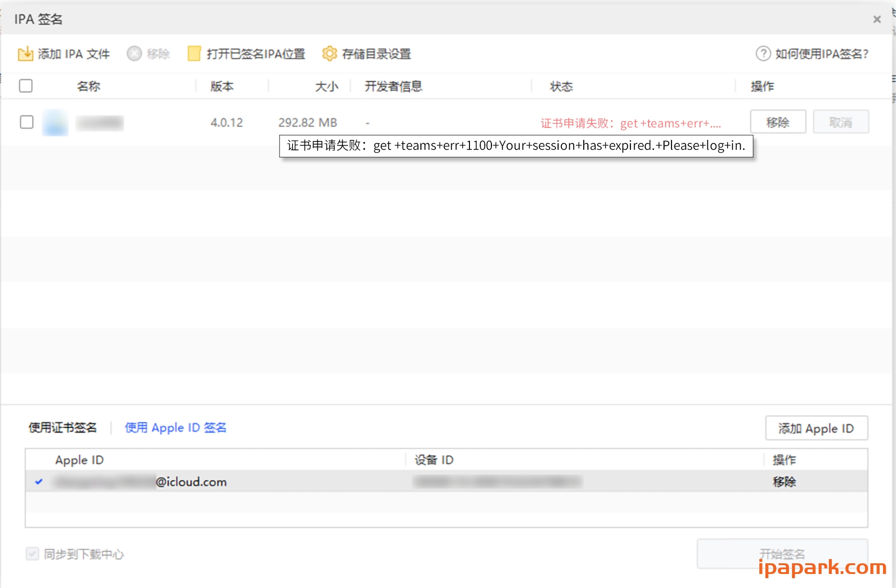Toggle the 同步到下载中心 checkbox
The image size is (896, 588).
click(x=32, y=554)
